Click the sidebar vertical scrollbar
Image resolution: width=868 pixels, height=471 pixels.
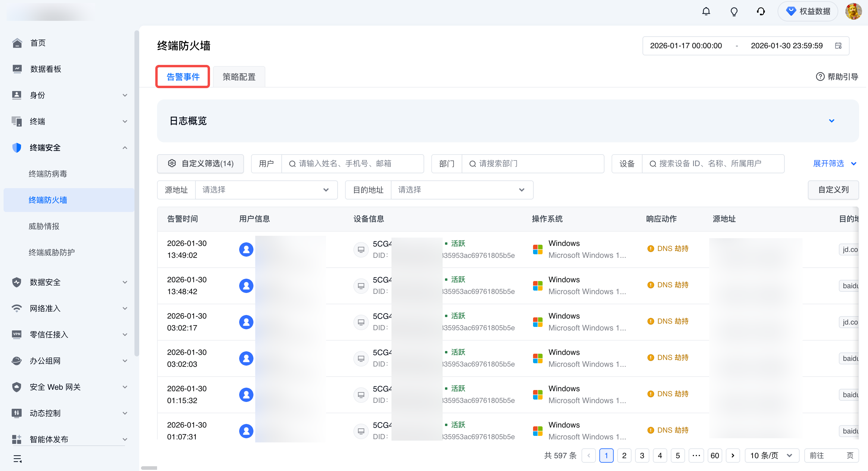coord(137,193)
